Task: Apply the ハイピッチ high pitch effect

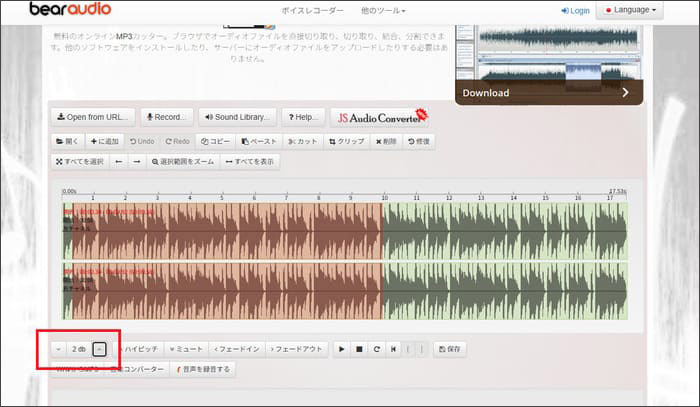Action: coord(139,349)
